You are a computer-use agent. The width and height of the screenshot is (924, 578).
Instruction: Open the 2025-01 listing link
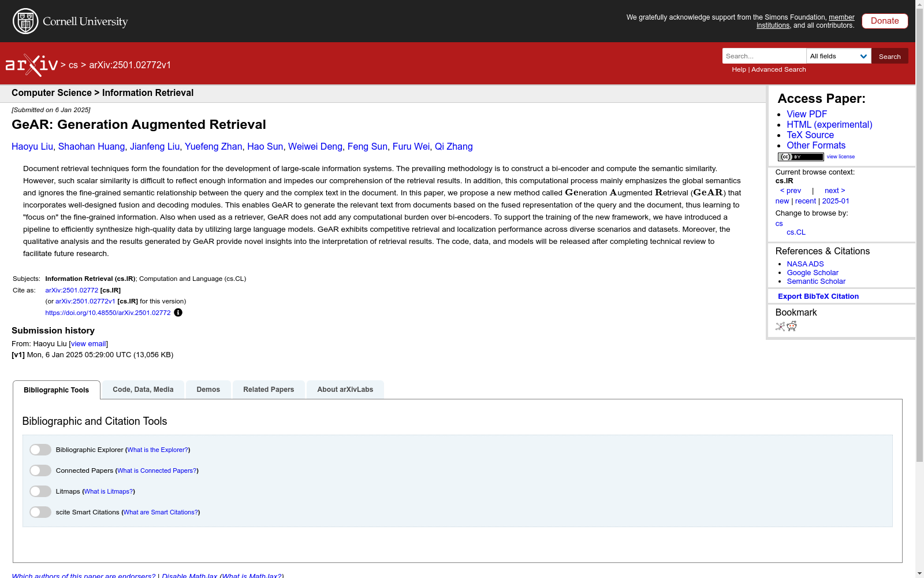[836, 201]
